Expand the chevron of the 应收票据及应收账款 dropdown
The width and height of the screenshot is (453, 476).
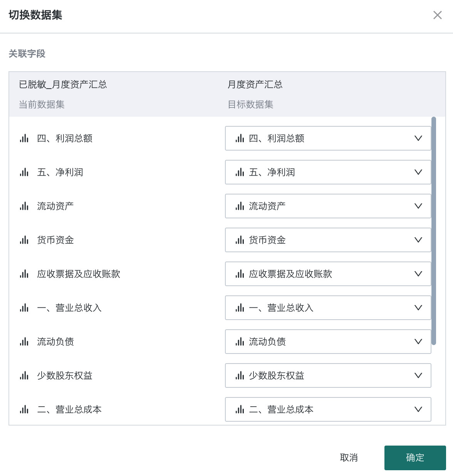(x=418, y=274)
